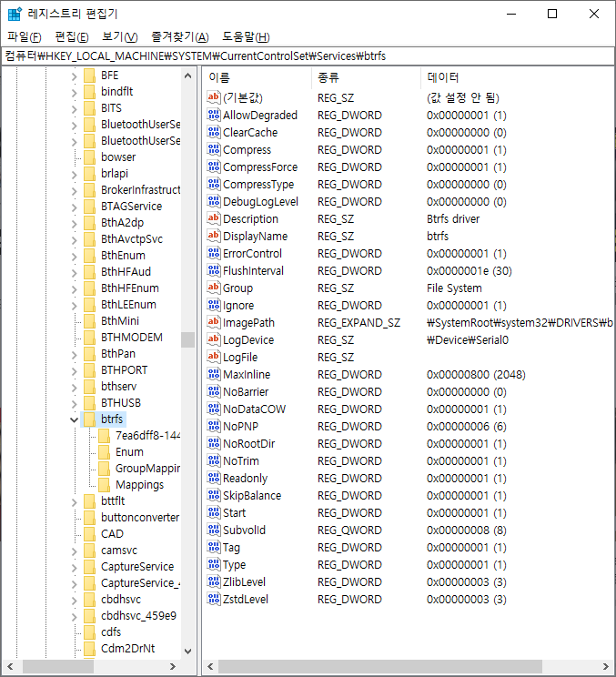Select the Readonly value entry
The height and width of the screenshot is (677, 616).
pyautogui.click(x=245, y=478)
